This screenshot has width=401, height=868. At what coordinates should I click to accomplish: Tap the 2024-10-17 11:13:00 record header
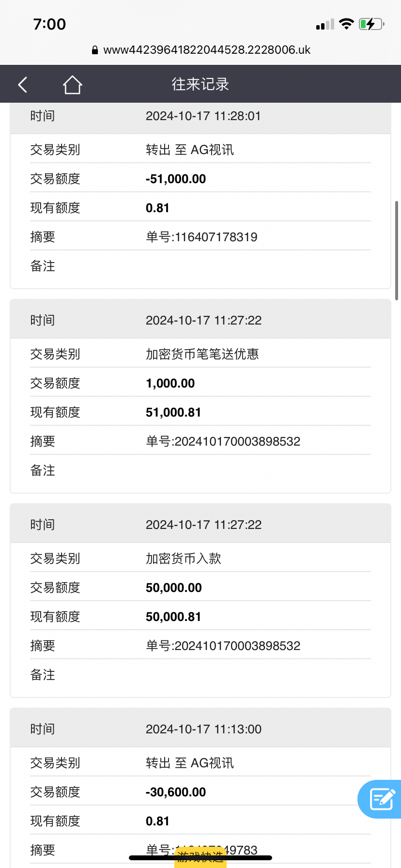(203, 729)
